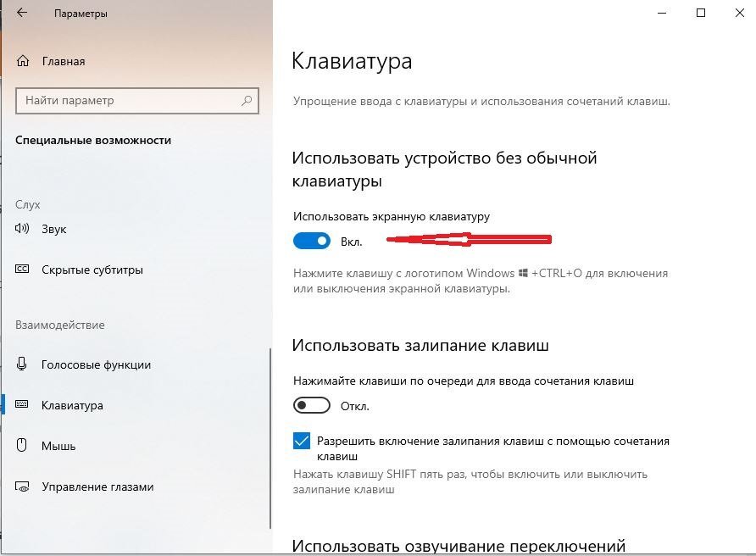Go to the Главная home page

point(64,61)
